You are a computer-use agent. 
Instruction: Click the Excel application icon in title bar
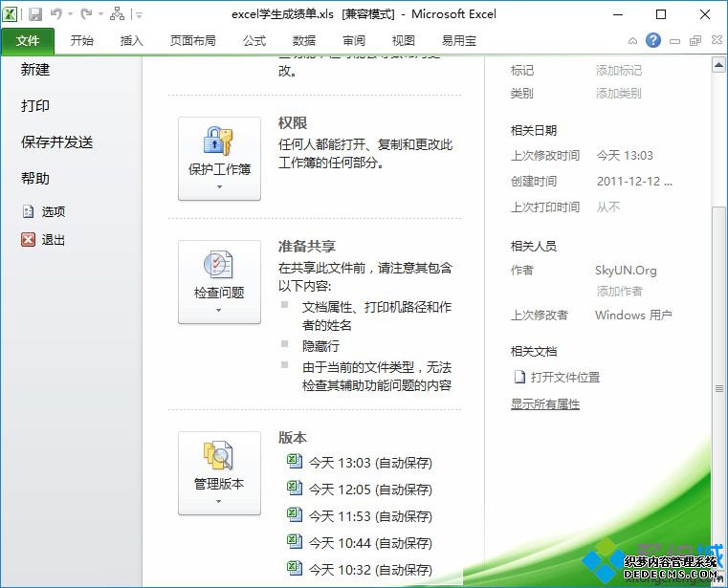[10, 14]
